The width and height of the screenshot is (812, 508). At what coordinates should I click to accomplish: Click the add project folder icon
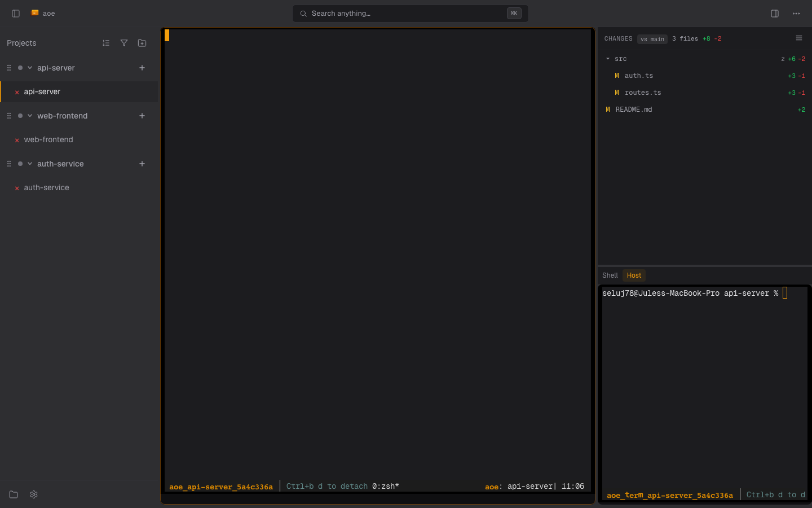point(142,43)
